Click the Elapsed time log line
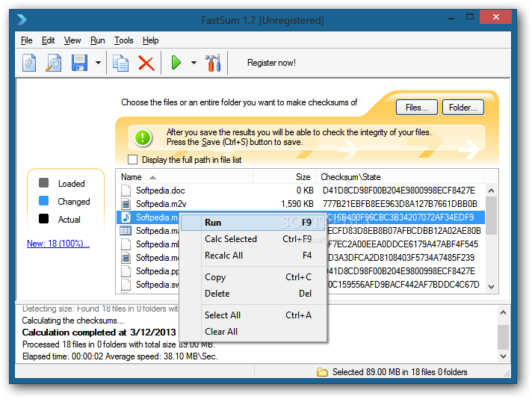Image resolution: width=532 pixels, height=399 pixels. (x=120, y=356)
